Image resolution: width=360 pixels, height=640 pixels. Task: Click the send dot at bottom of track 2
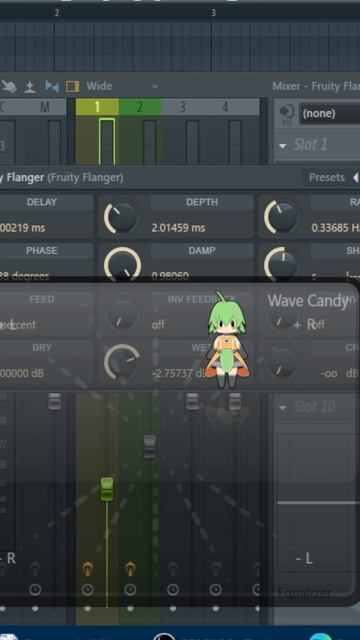(130, 608)
